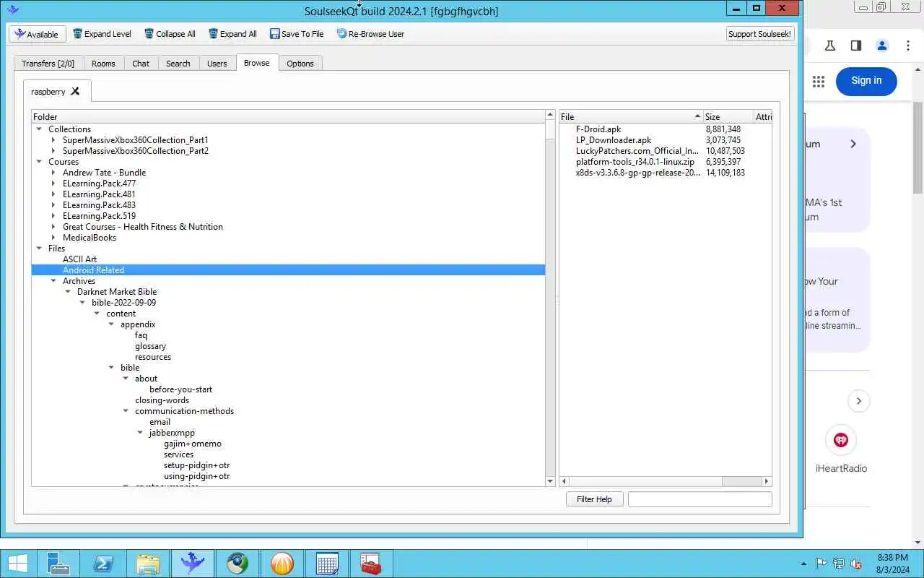The width and height of the screenshot is (924, 578).
Task: Collapse the jabberxmpp folder
Action: [x=140, y=433]
